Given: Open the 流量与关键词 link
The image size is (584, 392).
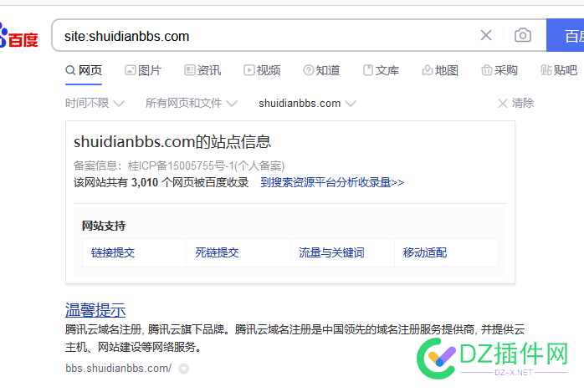Looking at the screenshot, I should (x=331, y=252).
